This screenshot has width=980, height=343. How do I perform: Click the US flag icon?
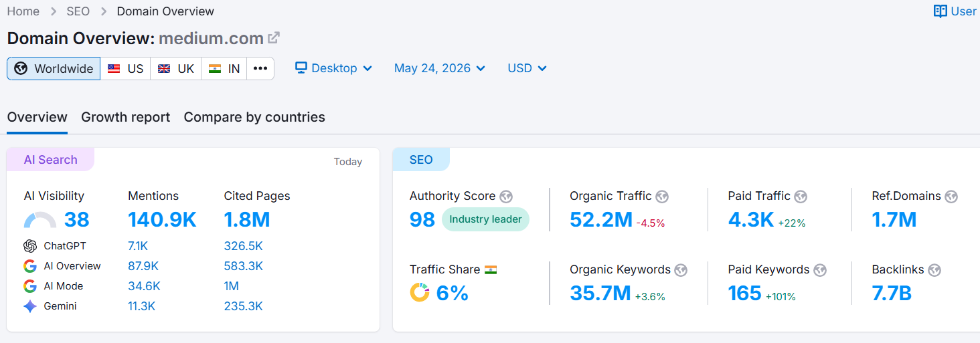click(x=114, y=69)
